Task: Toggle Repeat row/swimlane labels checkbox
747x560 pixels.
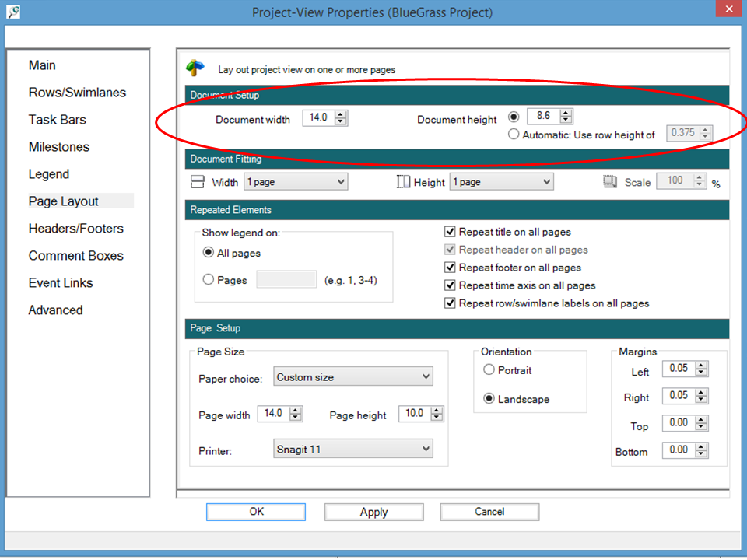Action: 450,303
